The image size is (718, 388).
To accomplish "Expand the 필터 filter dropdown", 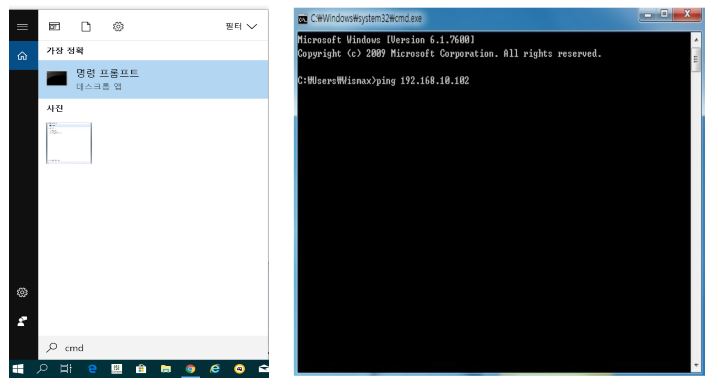I will [241, 27].
